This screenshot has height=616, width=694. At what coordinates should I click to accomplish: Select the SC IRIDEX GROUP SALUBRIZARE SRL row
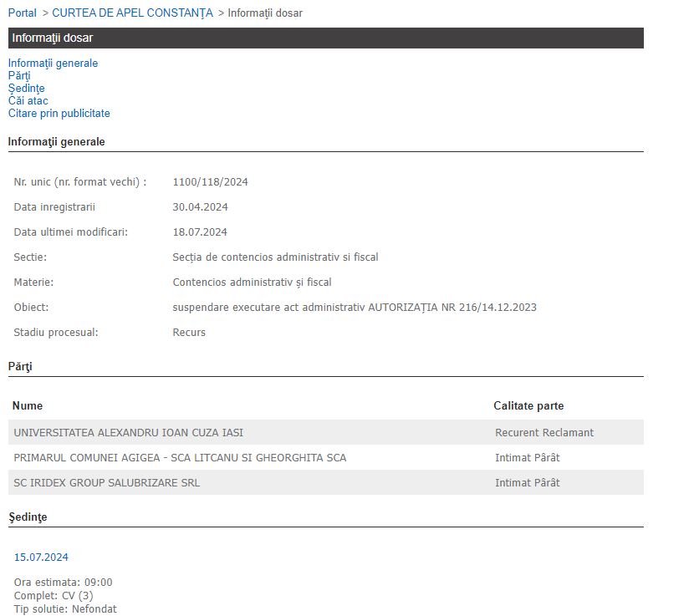click(107, 483)
